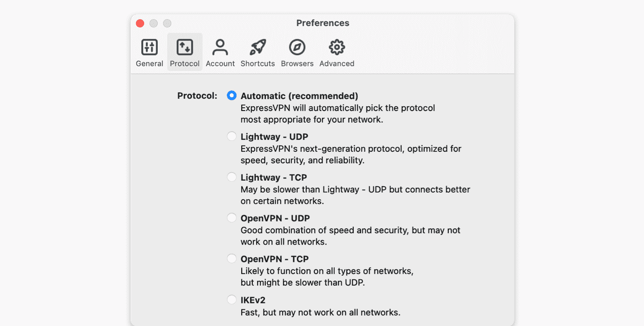Screen dimensions: 644x326
Task: Select the Protocol arrows icon
Action: point(185,48)
